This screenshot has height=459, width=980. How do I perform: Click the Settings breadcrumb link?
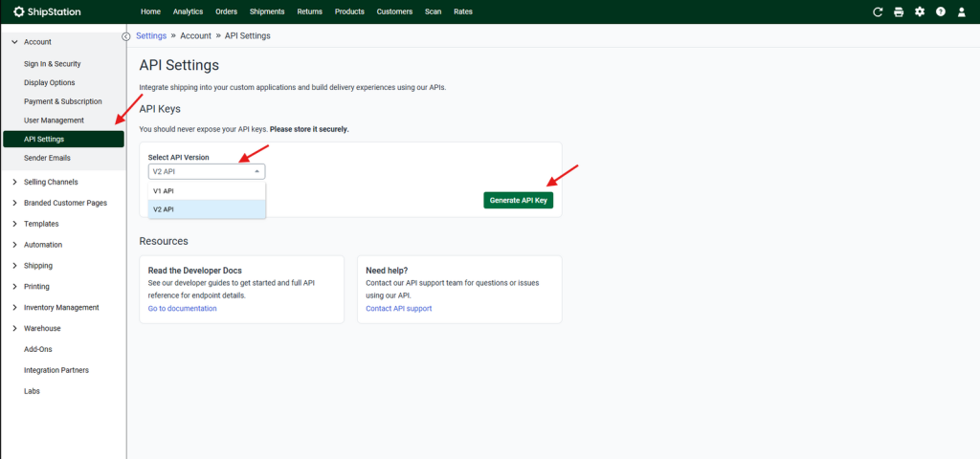click(151, 36)
